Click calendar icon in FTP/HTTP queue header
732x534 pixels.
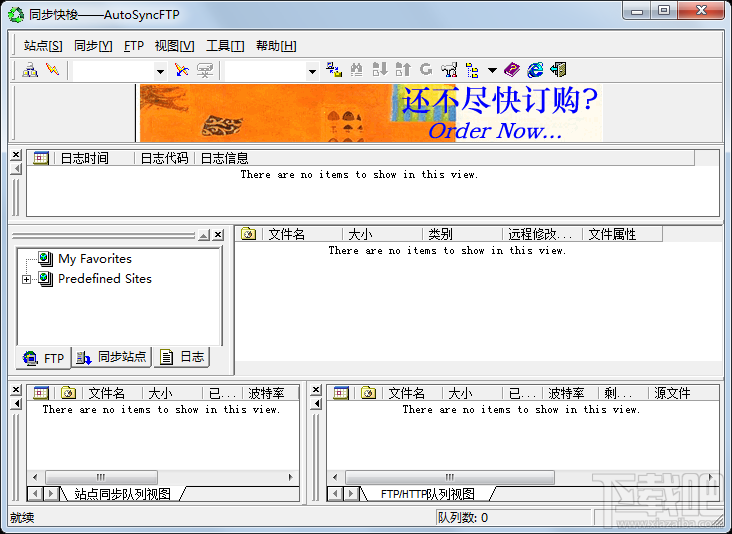[341, 393]
